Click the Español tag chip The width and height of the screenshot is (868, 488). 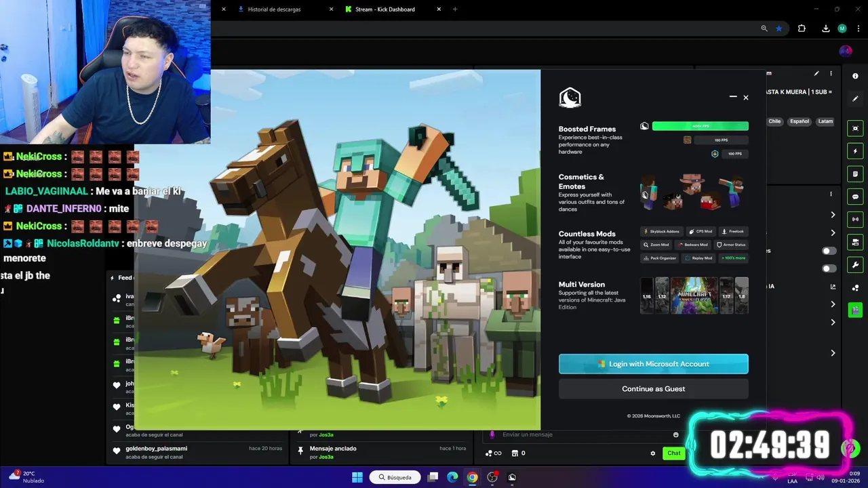coord(800,121)
